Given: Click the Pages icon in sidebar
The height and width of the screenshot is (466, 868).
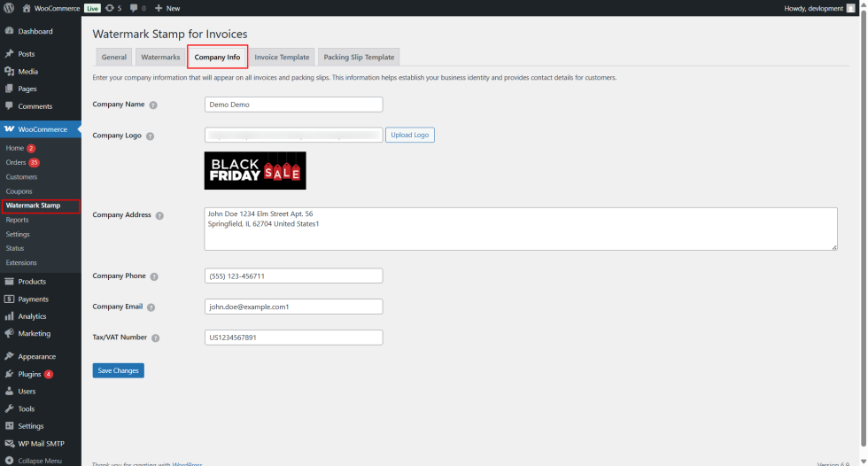Looking at the screenshot, I should [x=9, y=89].
